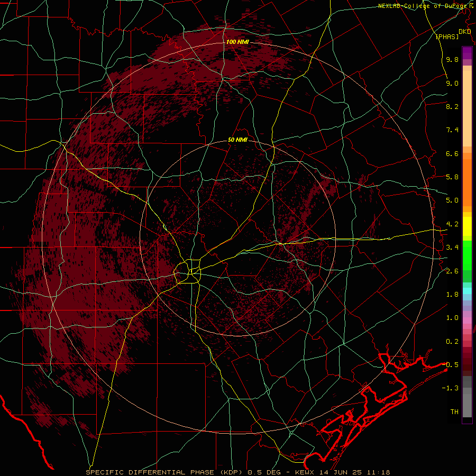Image resolution: width=476 pixels, height=476 pixels.
Task: Click the 2.6 value on the legend
Action: point(452,271)
